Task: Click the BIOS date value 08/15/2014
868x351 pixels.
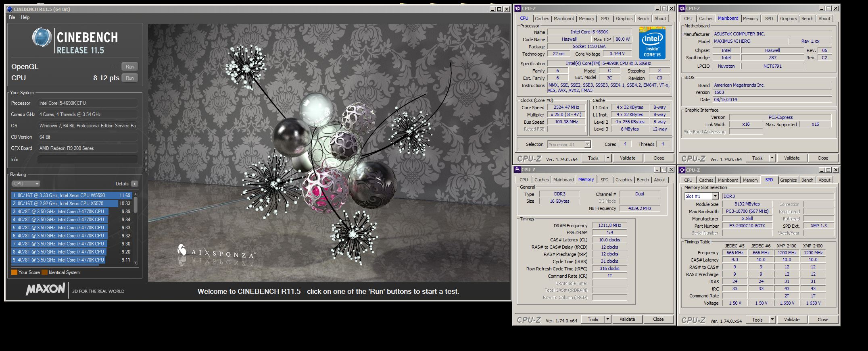Action: point(772,100)
